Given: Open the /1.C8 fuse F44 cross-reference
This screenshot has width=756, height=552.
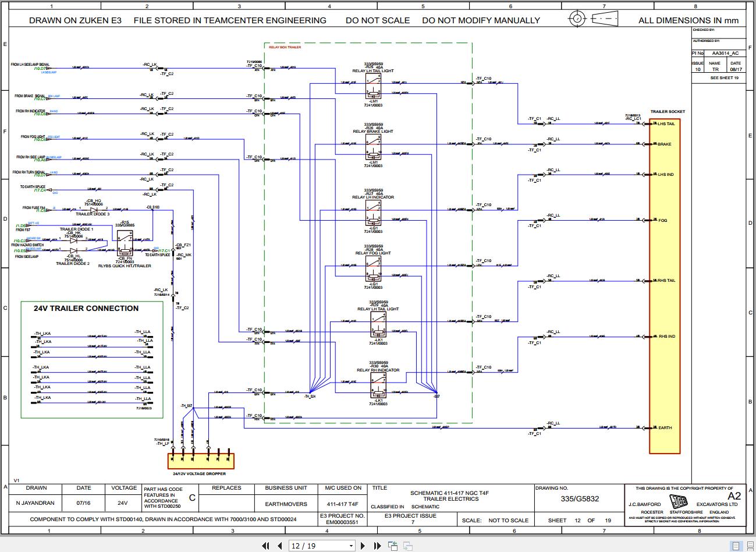Looking at the screenshot, I should pyautogui.click(x=41, y=209).
